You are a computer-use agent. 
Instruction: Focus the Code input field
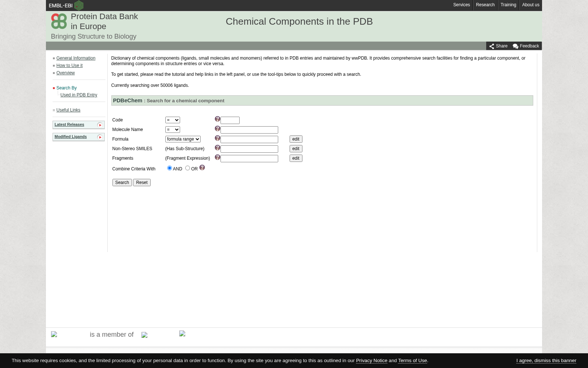(x=230, y=120)
